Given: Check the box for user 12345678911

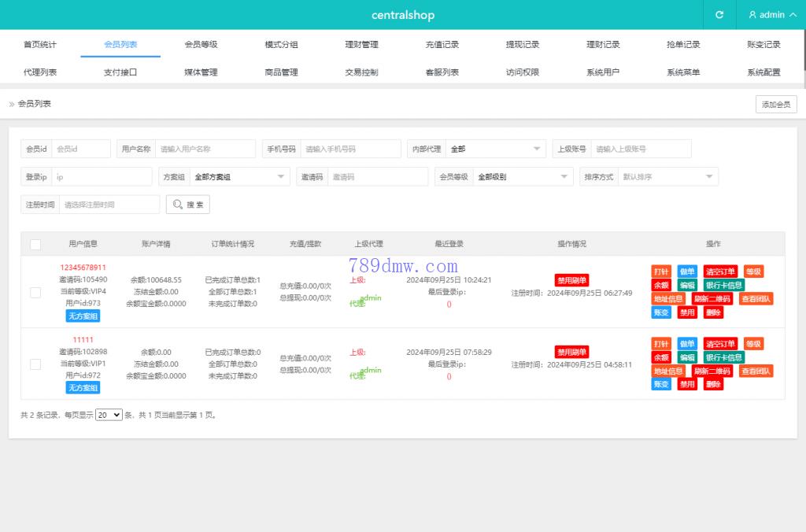Looking at the screenshot, I should (x=35, y=292).
